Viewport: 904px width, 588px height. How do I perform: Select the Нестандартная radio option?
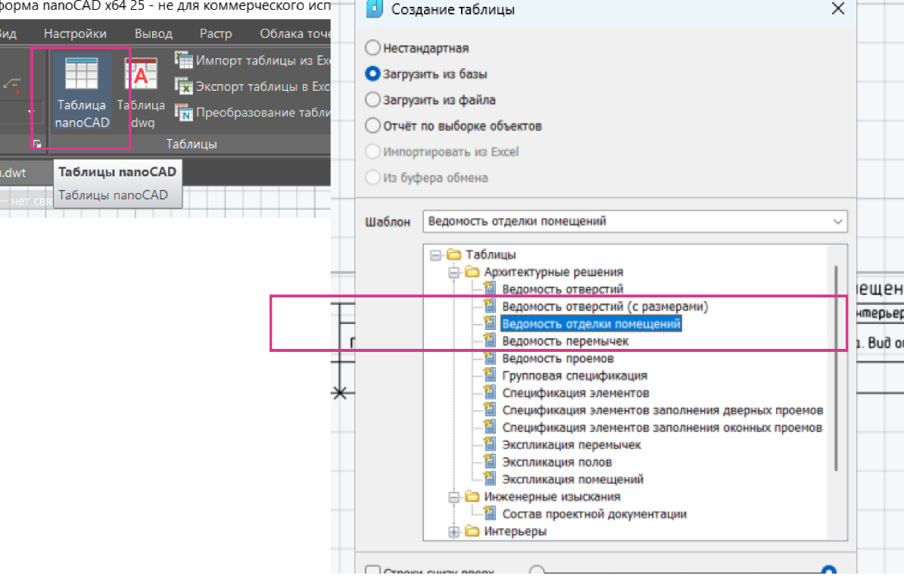click(373, 48)
